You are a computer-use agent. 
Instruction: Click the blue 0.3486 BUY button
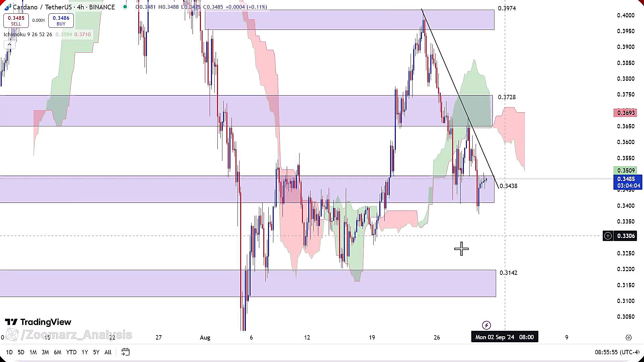pyautogui.click(x=61, y=20)
